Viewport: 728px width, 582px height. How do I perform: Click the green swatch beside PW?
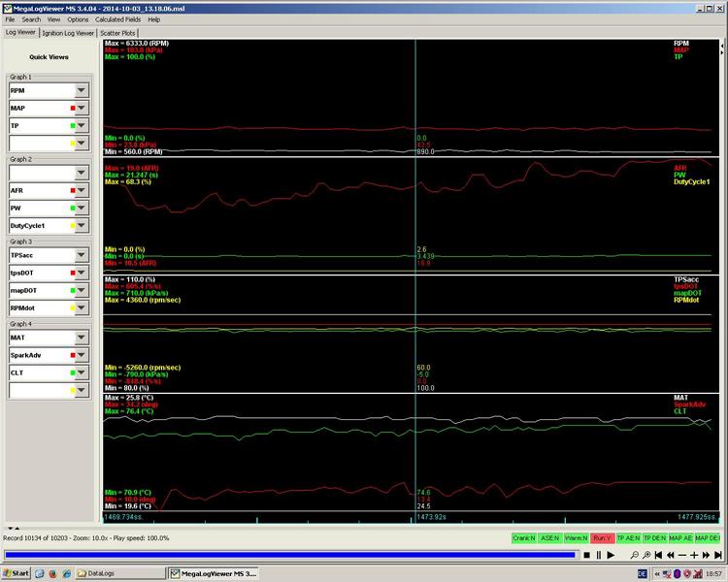tap(73, 209)
